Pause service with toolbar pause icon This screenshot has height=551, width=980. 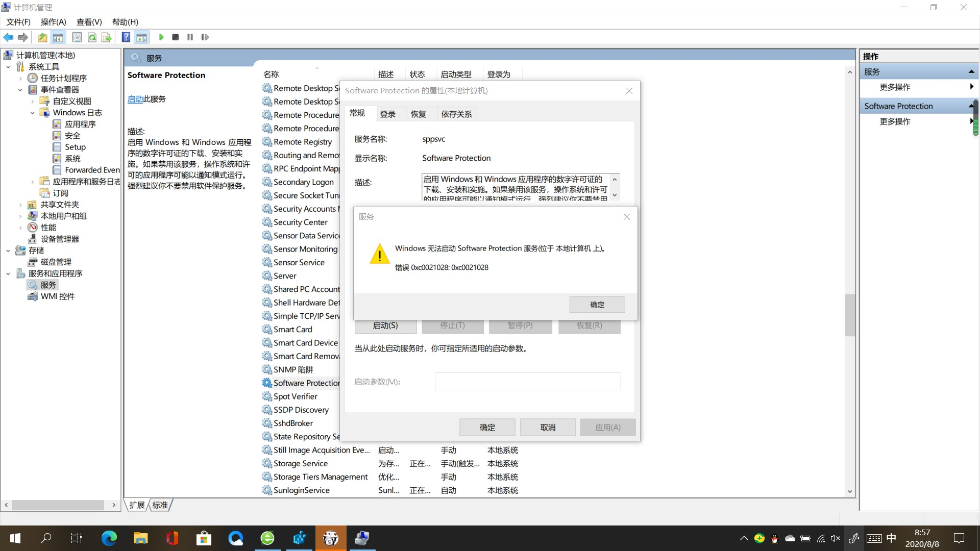(x=190, y=37)
